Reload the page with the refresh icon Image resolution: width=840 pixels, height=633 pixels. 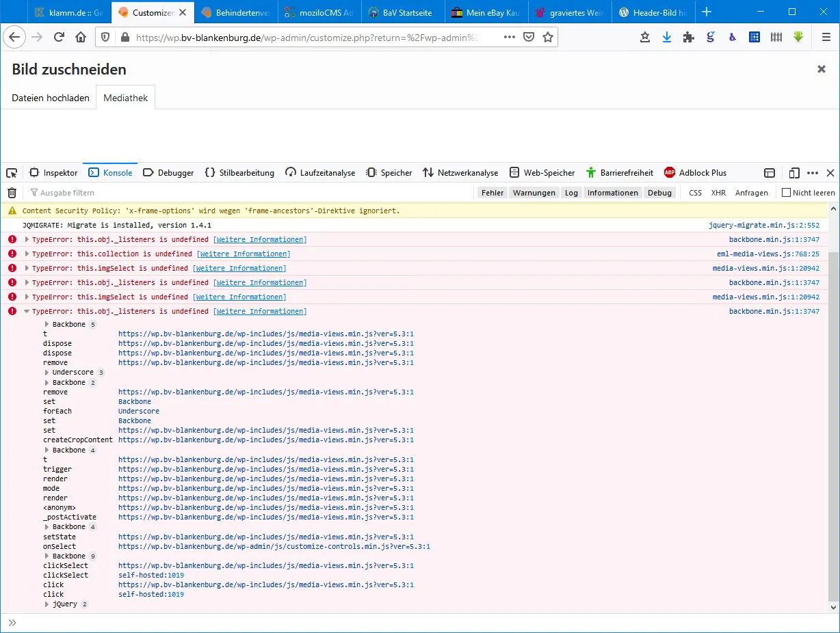[60, 38]
